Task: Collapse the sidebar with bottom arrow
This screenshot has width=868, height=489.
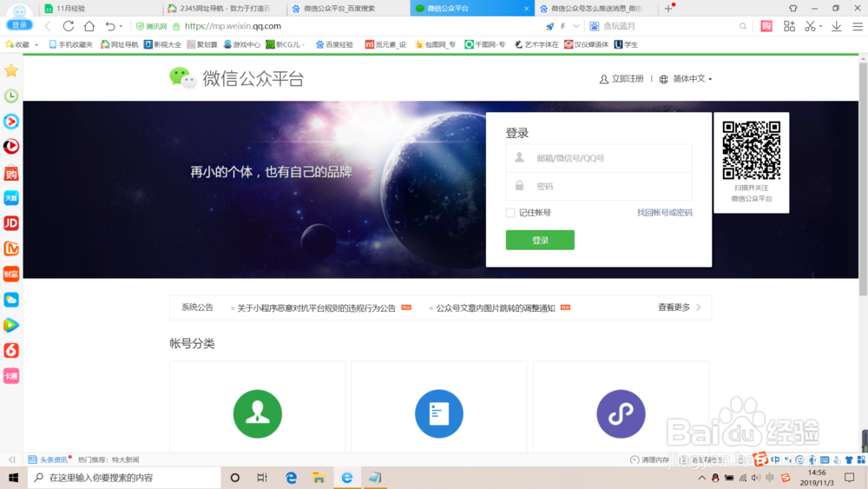Action: point(11,459)
